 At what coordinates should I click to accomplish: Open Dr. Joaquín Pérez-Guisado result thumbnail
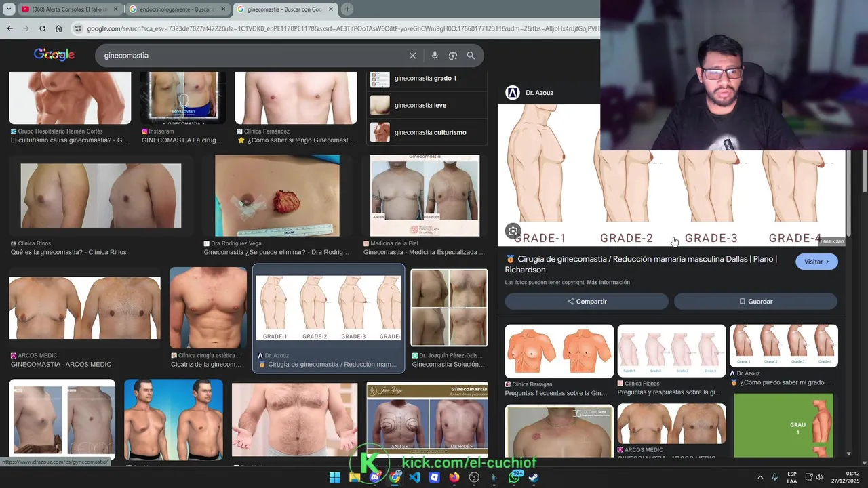point(449,308)
